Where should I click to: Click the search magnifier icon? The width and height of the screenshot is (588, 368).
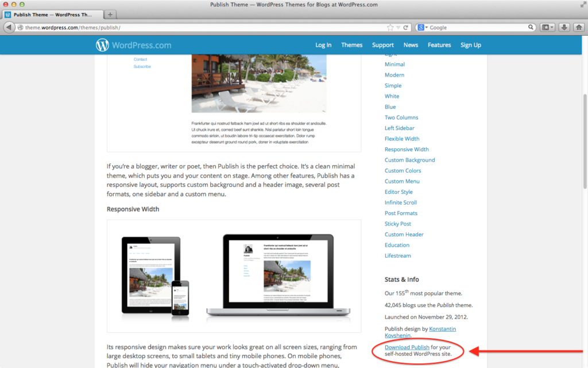coord(531,27)
